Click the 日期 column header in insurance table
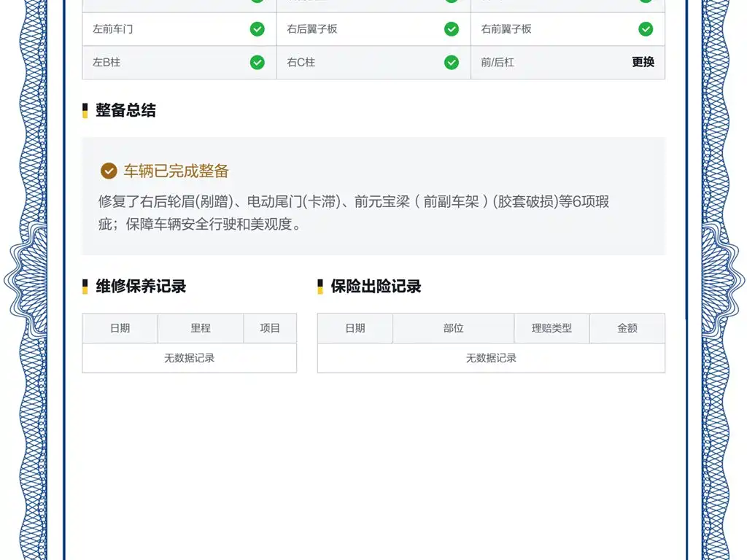The width and height of the screenshot is (747, 560). [x=355, y=328]
